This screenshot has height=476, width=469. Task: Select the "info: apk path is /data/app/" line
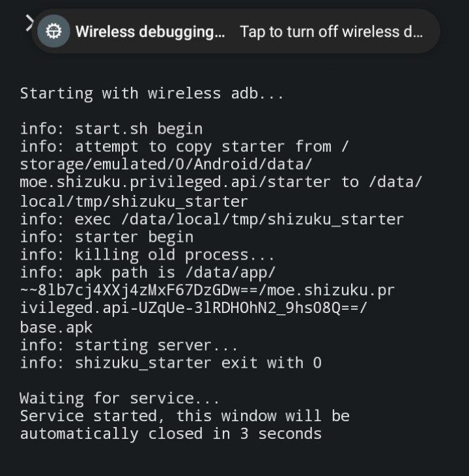(x=148, y=273)
